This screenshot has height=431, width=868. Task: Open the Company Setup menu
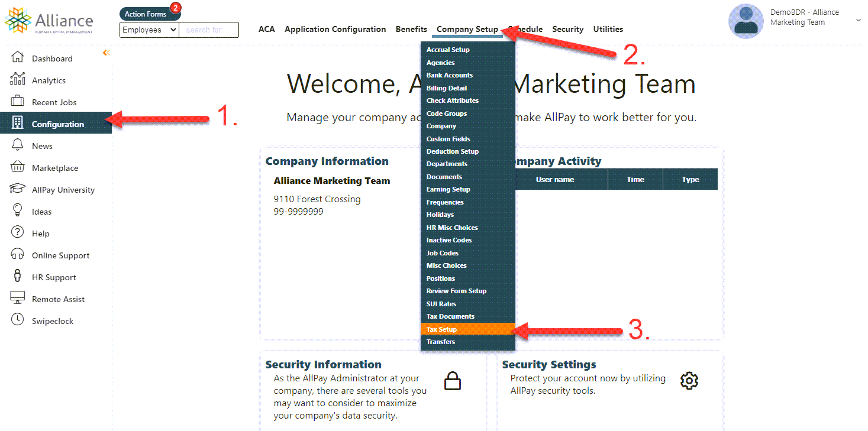pos(467,29)
